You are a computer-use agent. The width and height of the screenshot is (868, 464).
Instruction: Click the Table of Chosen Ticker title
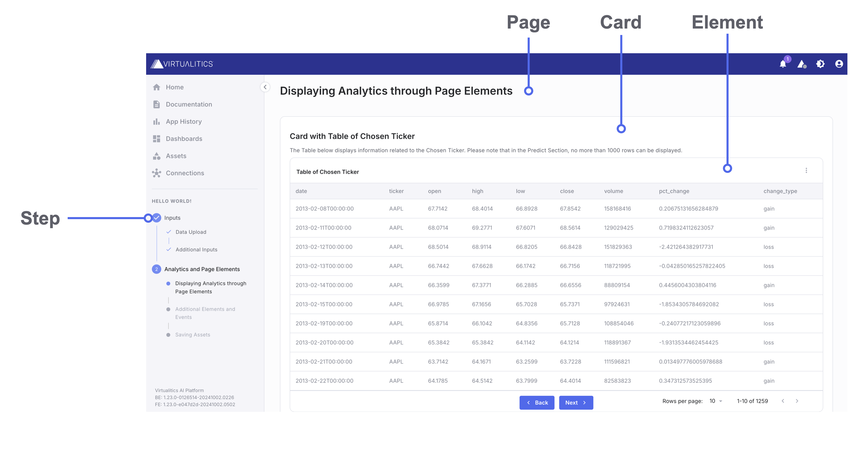[x=327, y=172]
